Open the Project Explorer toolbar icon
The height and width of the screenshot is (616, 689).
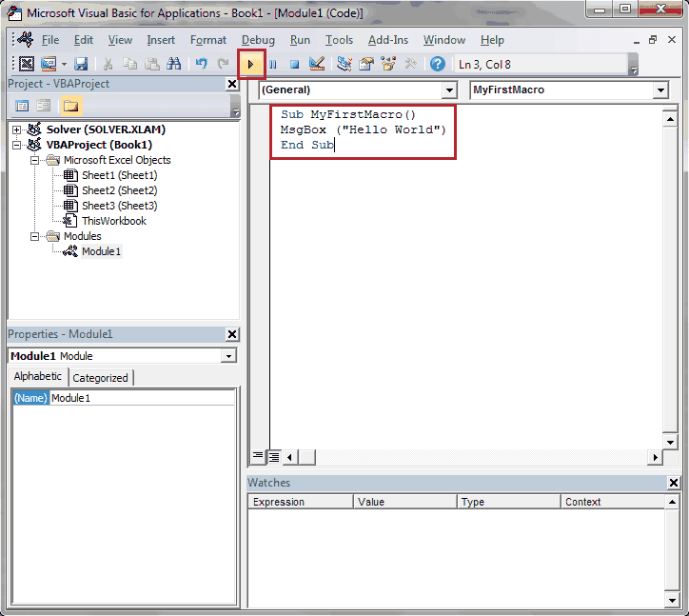(344, 64)
